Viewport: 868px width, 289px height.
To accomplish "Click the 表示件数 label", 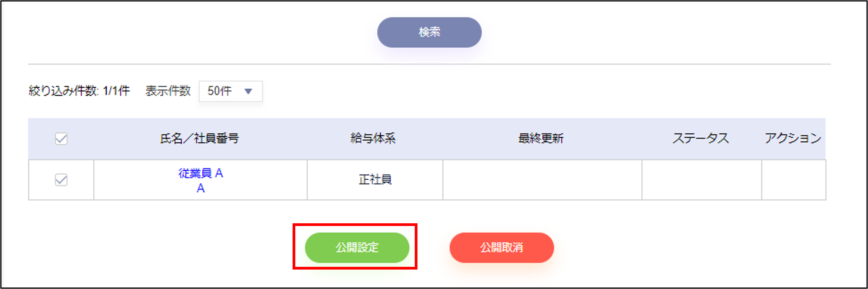I will (x=168, y=91).
